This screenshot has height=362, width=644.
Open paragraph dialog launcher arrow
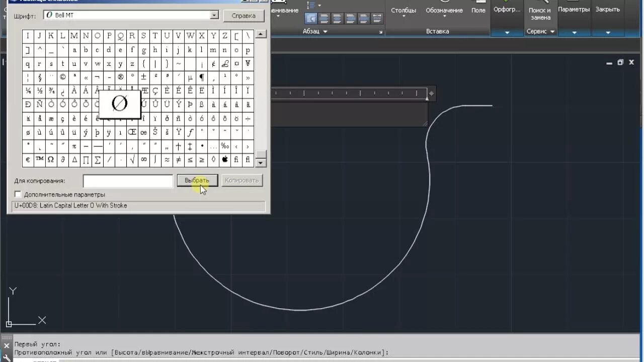click(381, 32)
